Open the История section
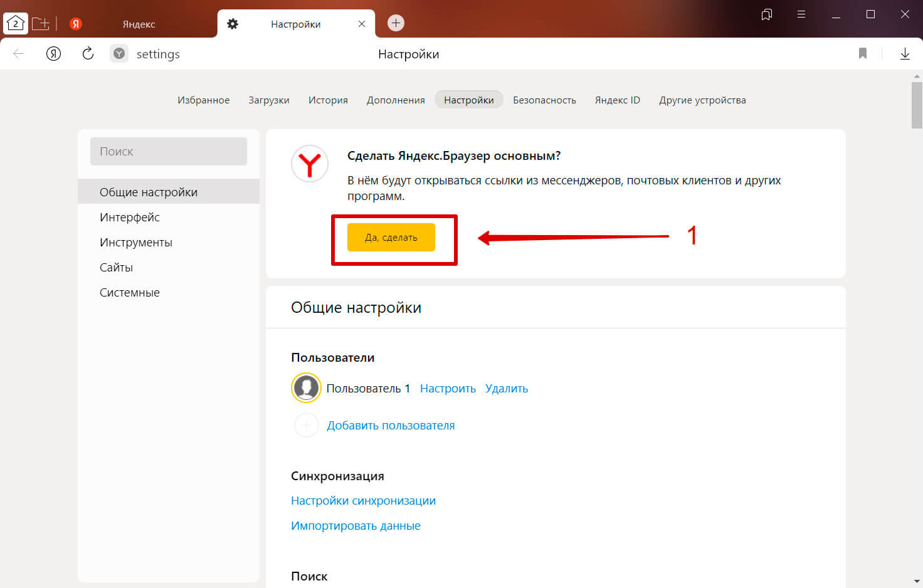 click(328, 100)
